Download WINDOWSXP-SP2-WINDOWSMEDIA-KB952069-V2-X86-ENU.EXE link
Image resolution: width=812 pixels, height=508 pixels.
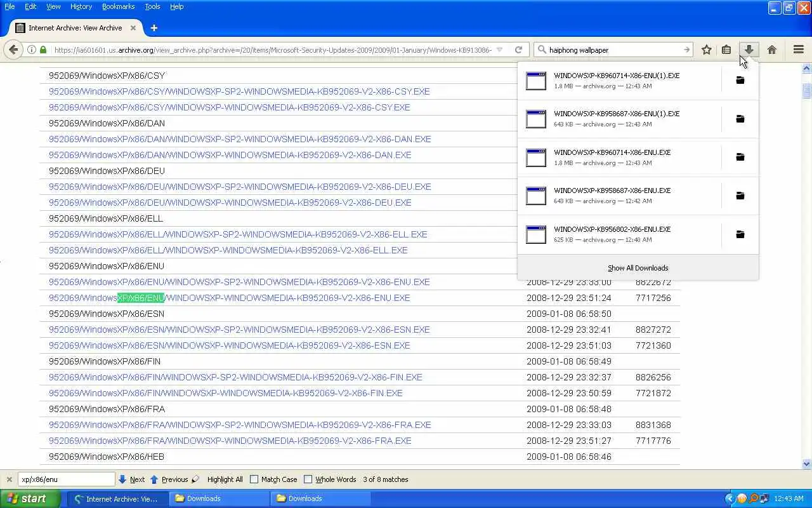[x=239, y=282]
